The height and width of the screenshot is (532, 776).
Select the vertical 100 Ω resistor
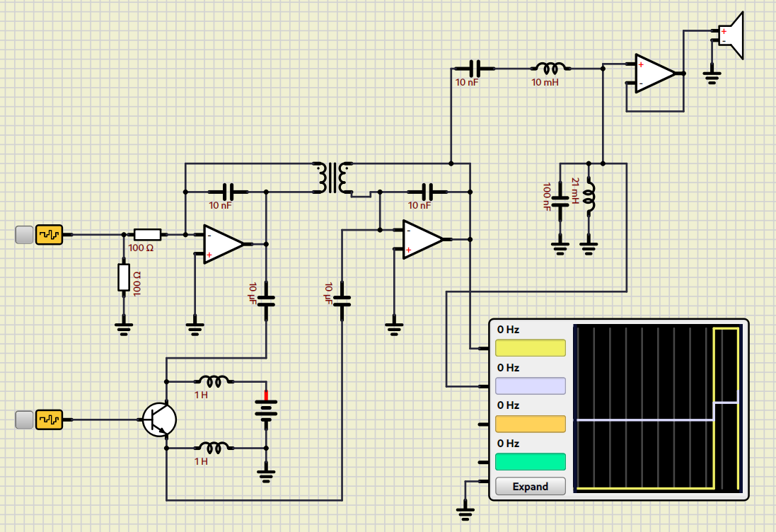(x=124, y=277)
